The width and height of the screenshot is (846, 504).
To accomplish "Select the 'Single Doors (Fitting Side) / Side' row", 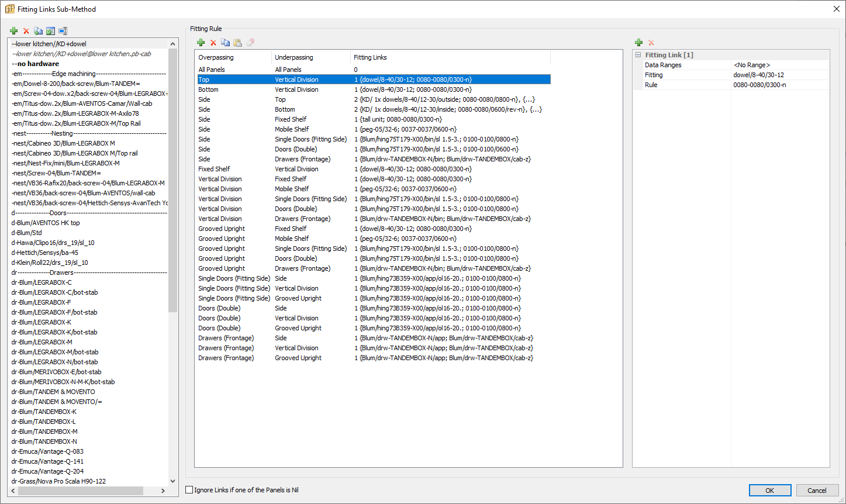I will pyautogui.click(x=373, y=278).
